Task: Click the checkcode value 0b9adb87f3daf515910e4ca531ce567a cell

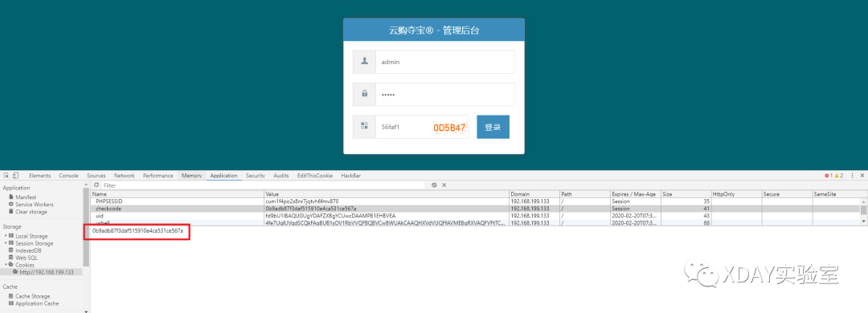Action: 387,209
